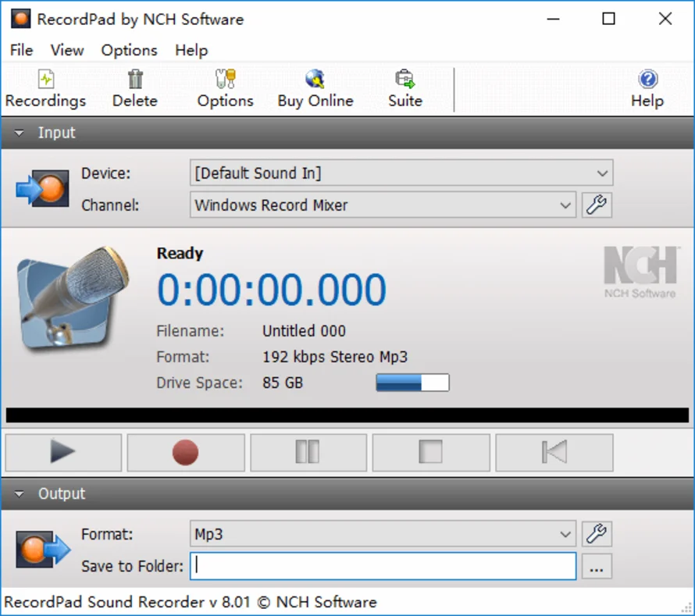This screenshot has width=695, height=616.
Task: Click the 85 GB drive space value
Action: 283,383
